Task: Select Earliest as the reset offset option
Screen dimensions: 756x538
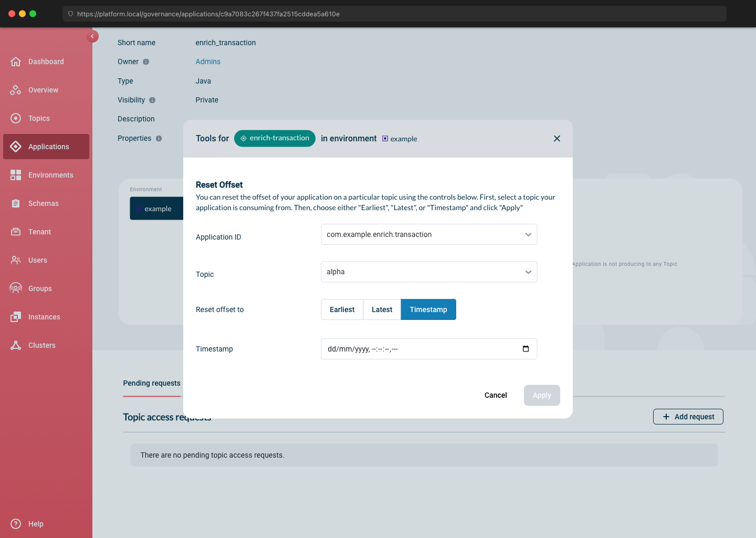Action: pos(342,309)
